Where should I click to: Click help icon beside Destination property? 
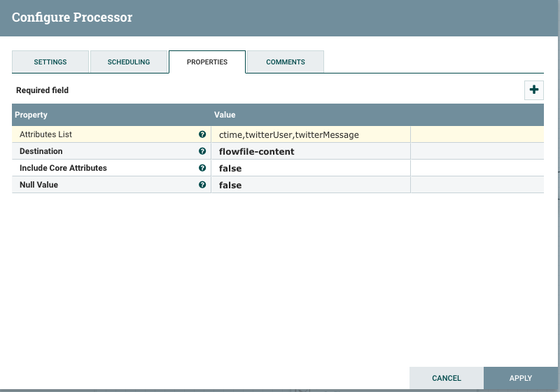202,151
